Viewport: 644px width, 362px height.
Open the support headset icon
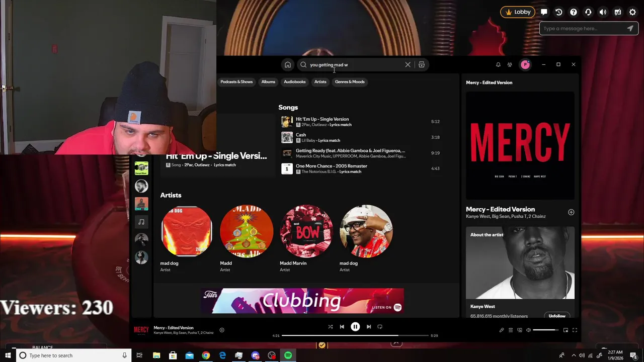tap(588, 12)
